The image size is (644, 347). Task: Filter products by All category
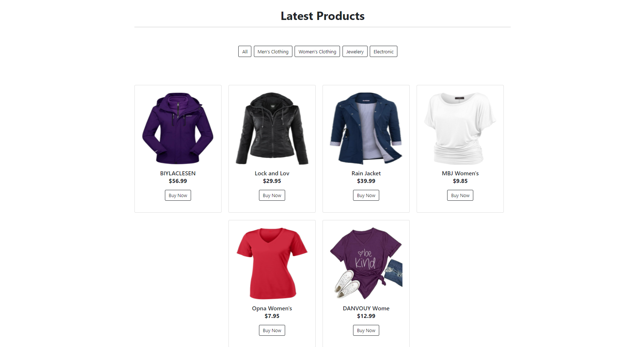[245, 52]
